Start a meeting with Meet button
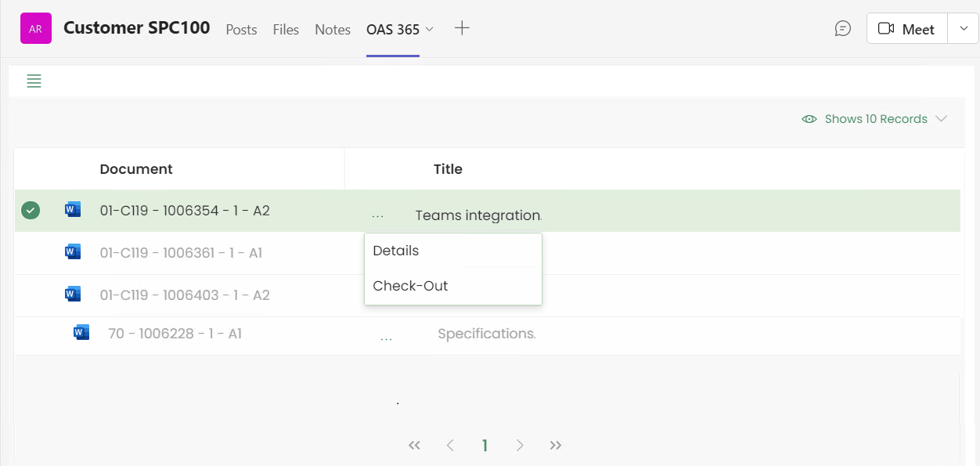 click(x=906, y=29)
